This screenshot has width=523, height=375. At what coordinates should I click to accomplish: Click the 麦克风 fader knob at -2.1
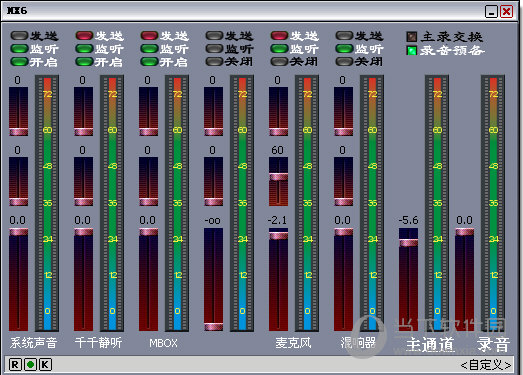[279, 236]
